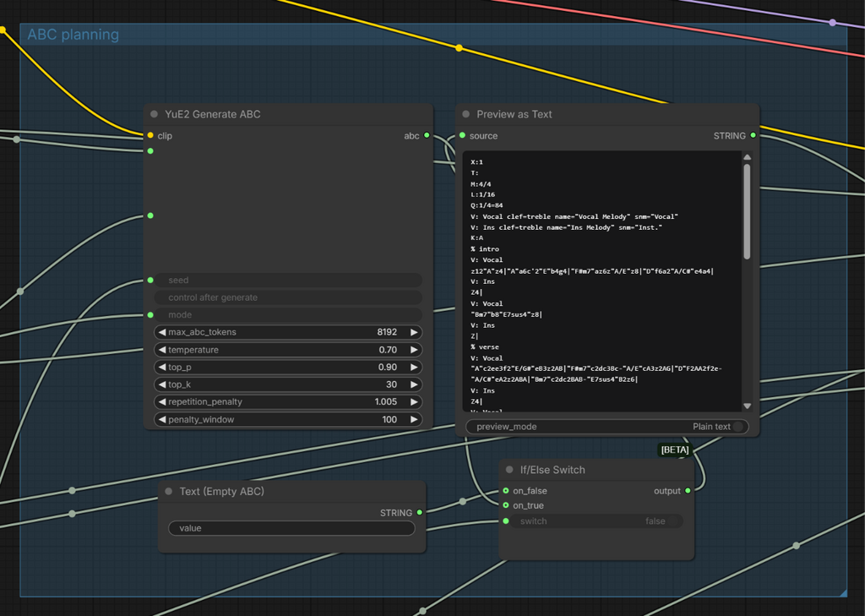
Task: Click the max_abc_tokens 8192 value
Action: (387, 332)
